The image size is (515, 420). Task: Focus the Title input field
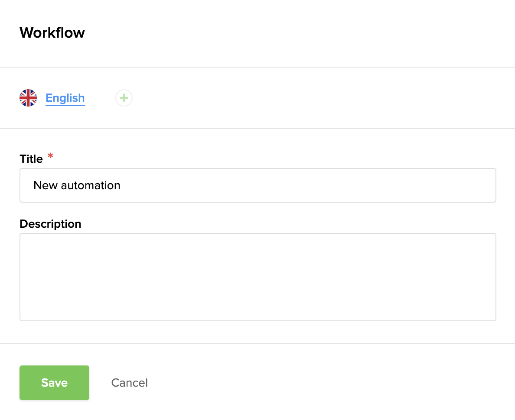coord(257,185)
